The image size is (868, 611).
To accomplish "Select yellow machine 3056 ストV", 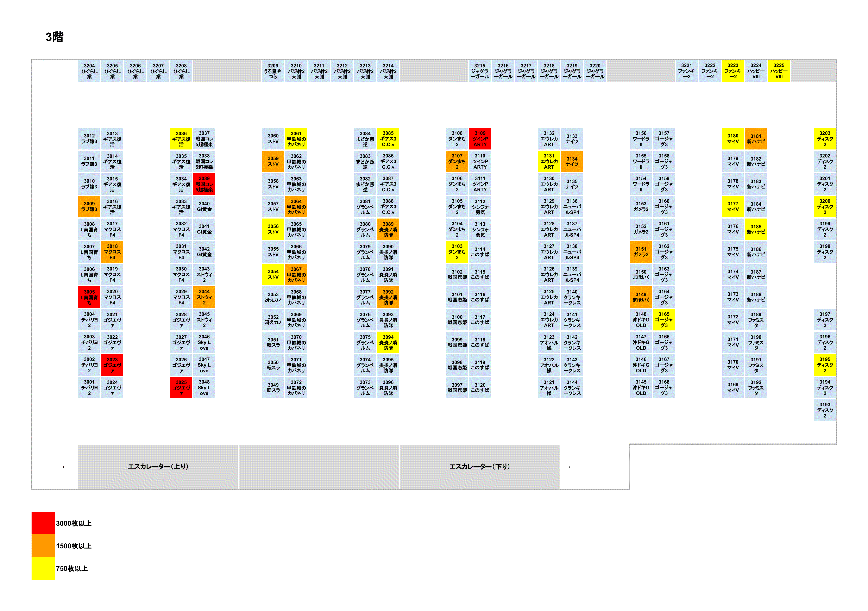I will [x=273, y=229].
